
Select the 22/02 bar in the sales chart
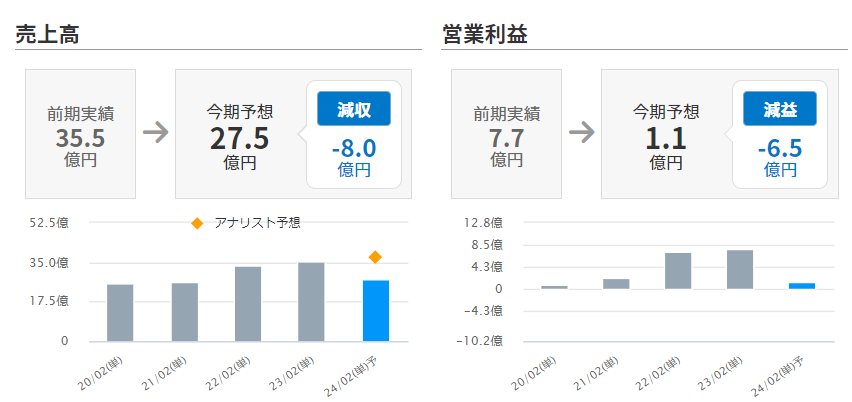248,303
